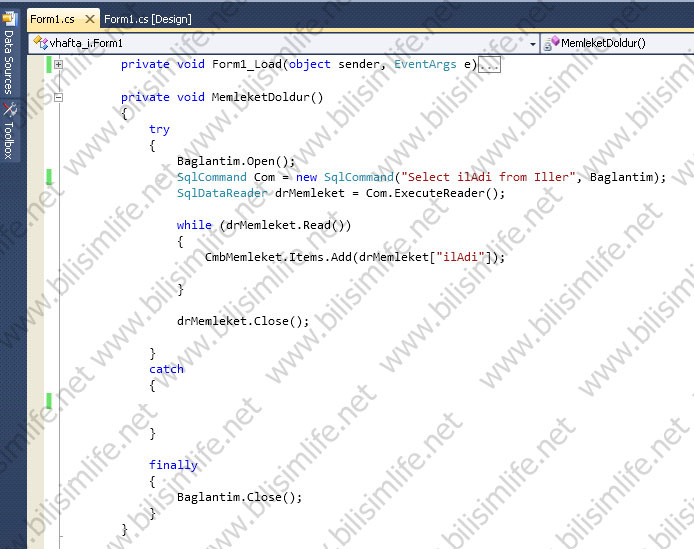Open the Form1.cs [Design] tab

pos(148,19)
